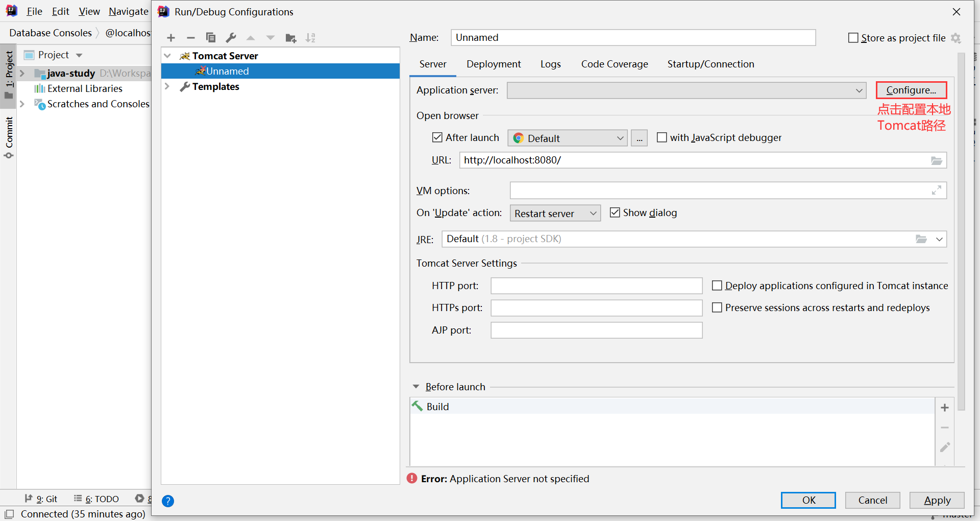Image resolution: width=980 pixels, height=521 pixels.
Task: Open the 6: TODO tool window
Action: pos(96,499)
